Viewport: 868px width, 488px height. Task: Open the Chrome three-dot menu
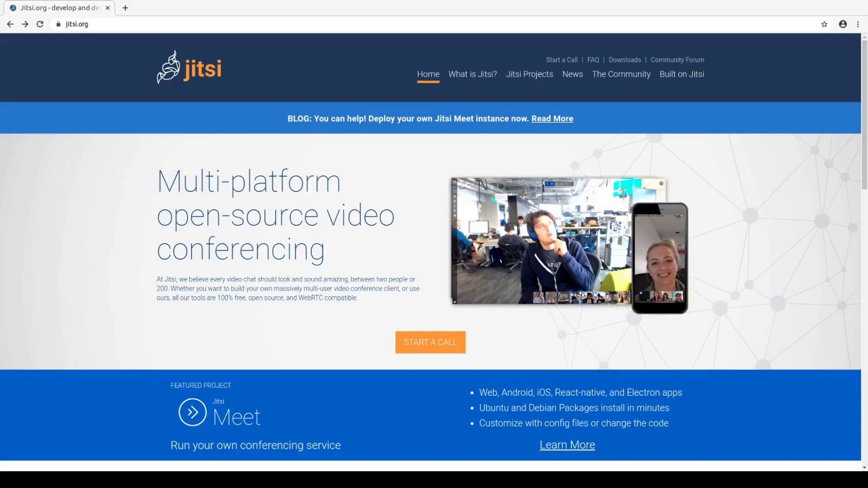tap(858, 24)
